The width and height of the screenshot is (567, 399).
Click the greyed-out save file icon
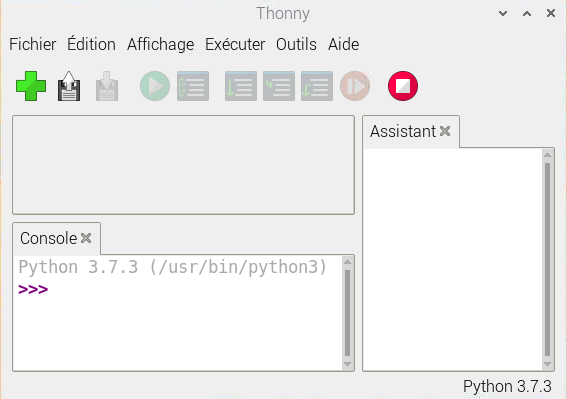(x=107, y=86)
